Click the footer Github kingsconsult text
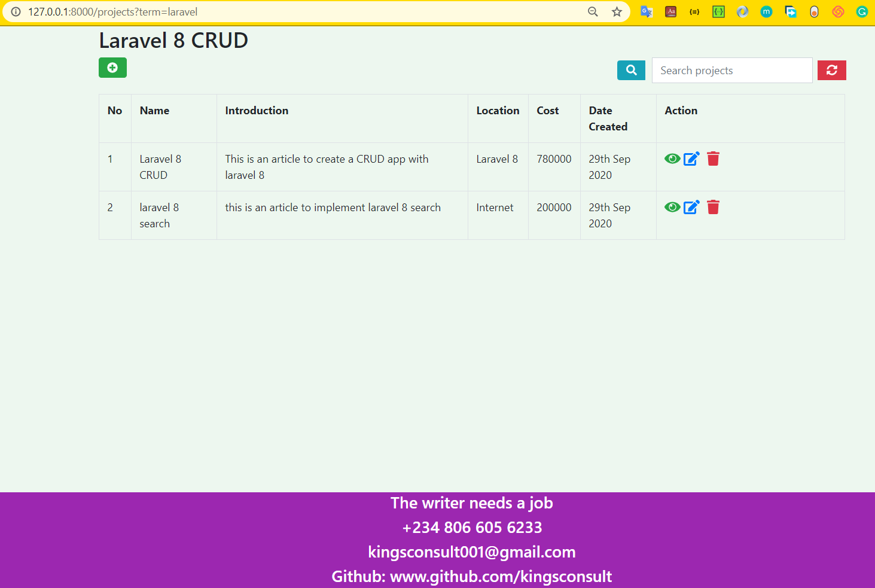 tap(472, 577)
